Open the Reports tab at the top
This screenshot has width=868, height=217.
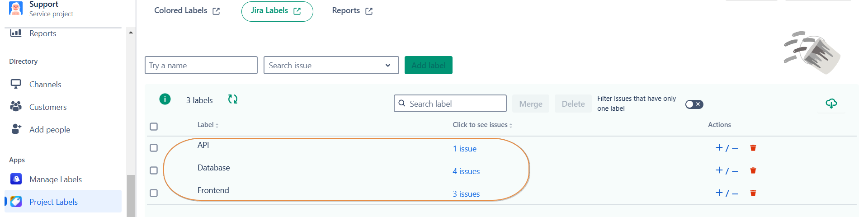click(352, 11)
